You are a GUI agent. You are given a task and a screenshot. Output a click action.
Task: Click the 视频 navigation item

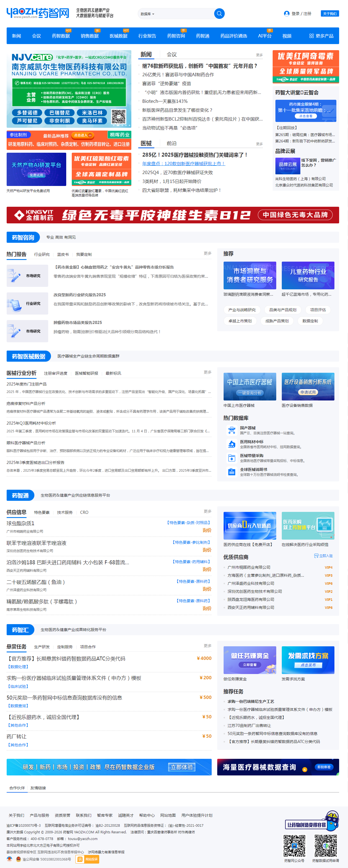pyautogui.click(x=287, y=36)
